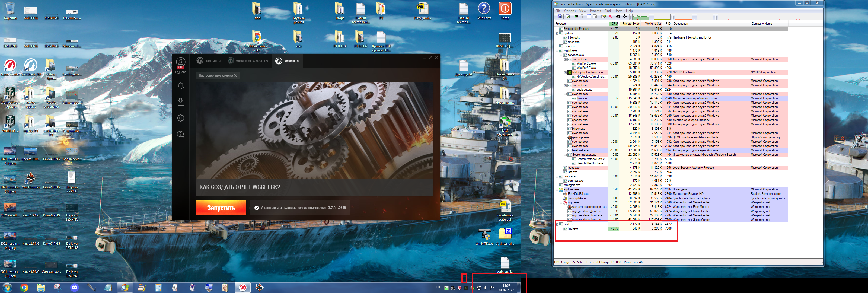868x293 pixels.
Task: Click the Windows Start button
Action: 7,288
